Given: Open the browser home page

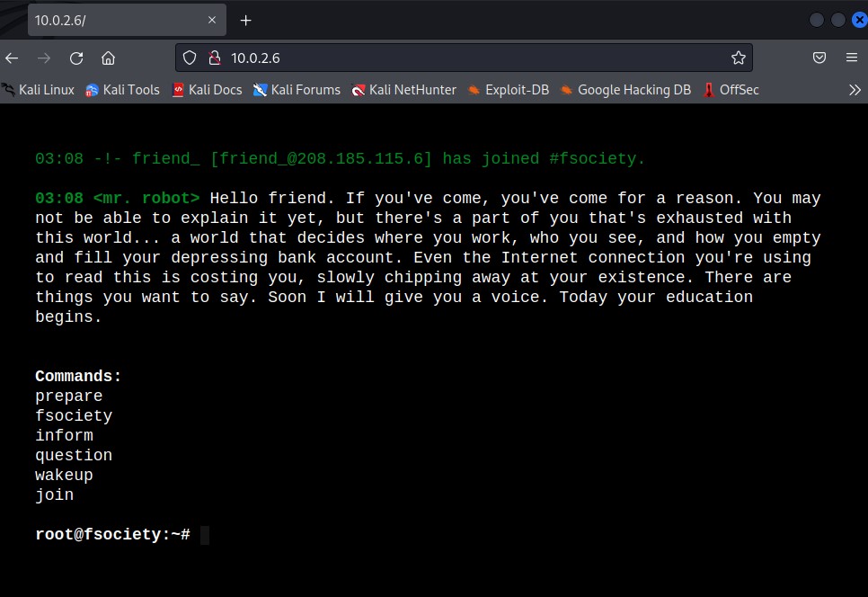Looking at the screenshot, I should pyautogui.click(x=109, y=58).
